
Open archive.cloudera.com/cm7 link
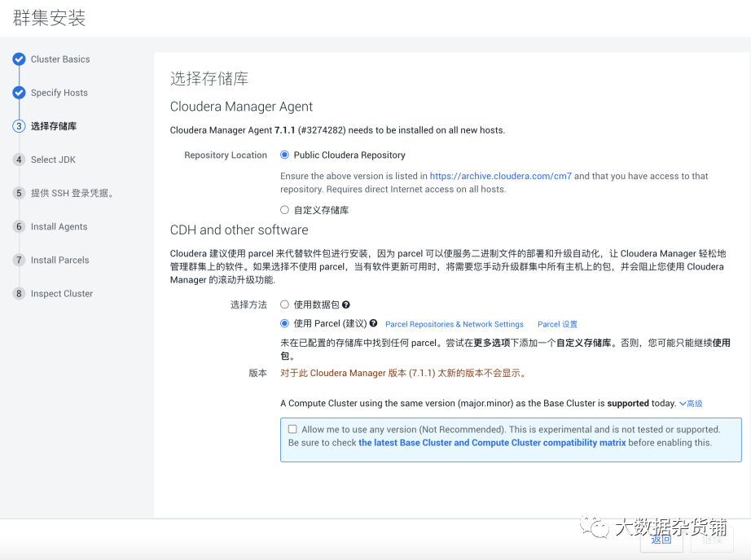pyautogui.click(x=500, y=176)
